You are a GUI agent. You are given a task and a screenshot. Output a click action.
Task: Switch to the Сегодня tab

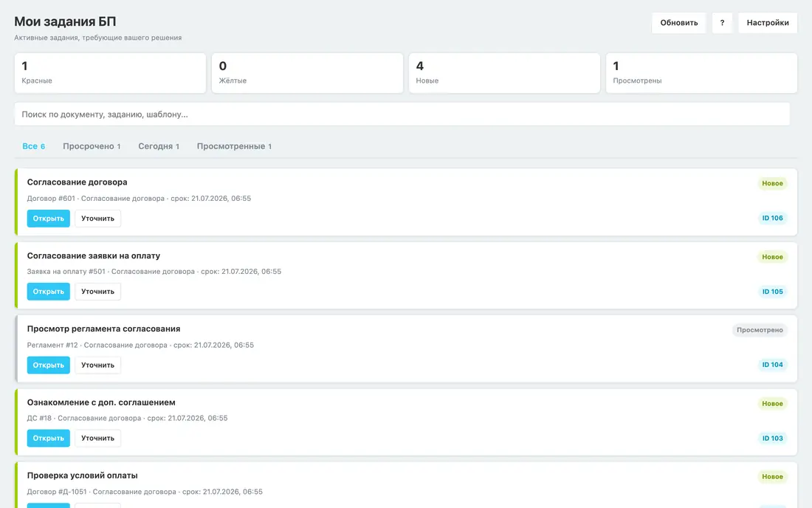point(159,146)
